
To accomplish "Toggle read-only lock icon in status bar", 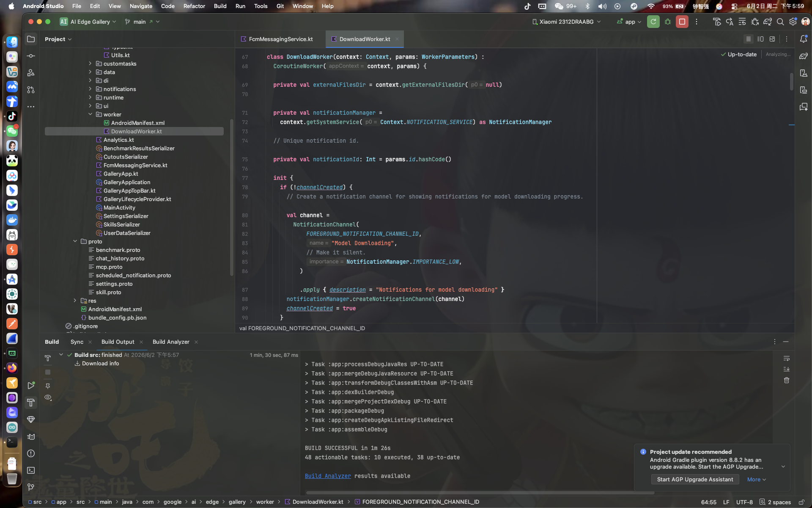I will tap(801, 502).
